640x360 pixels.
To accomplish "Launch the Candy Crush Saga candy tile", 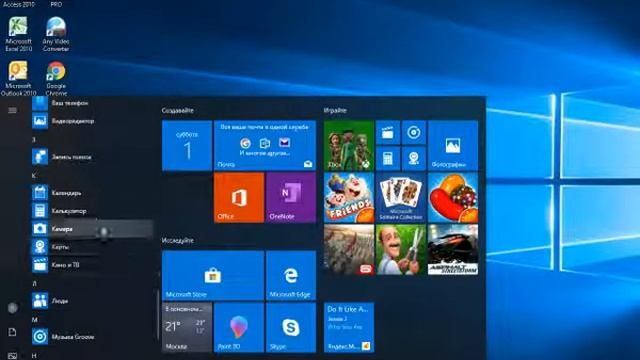I will 453,198.
